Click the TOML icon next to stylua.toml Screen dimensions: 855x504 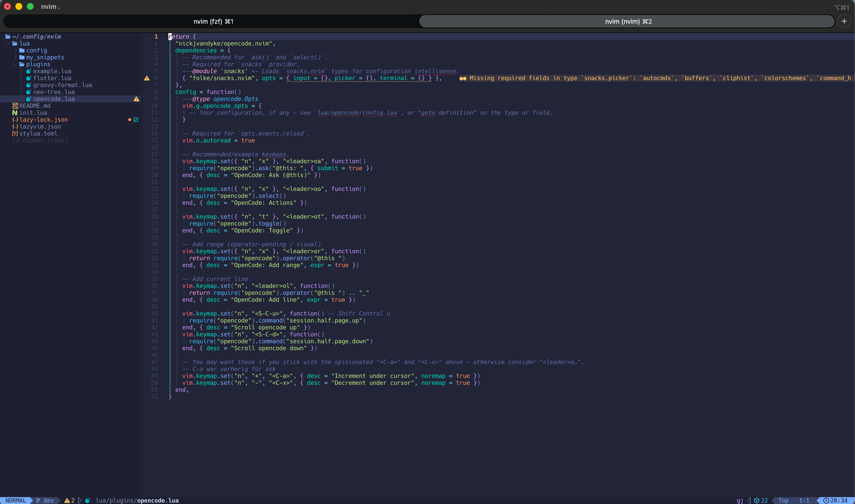[15, 134]
